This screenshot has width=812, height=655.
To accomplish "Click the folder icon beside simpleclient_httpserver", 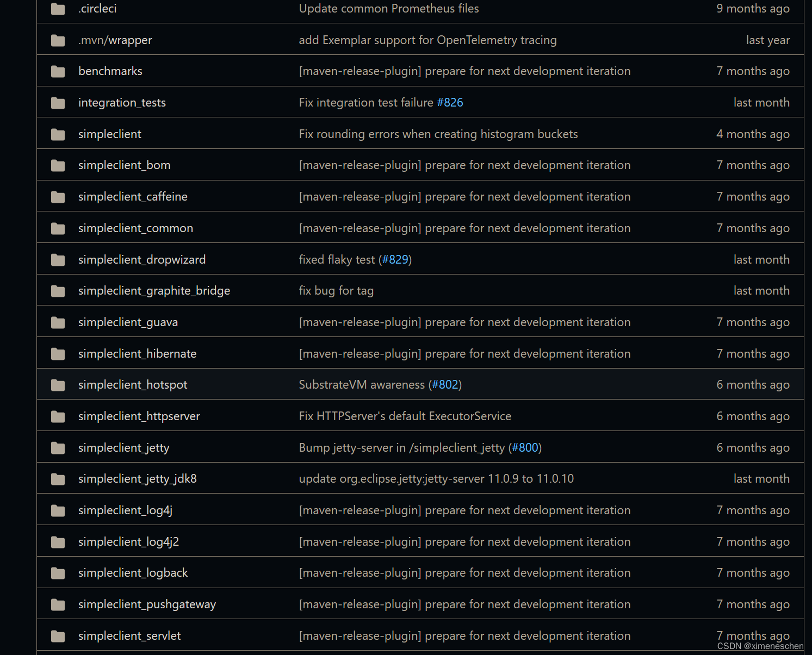I will [x=58, y=416].
